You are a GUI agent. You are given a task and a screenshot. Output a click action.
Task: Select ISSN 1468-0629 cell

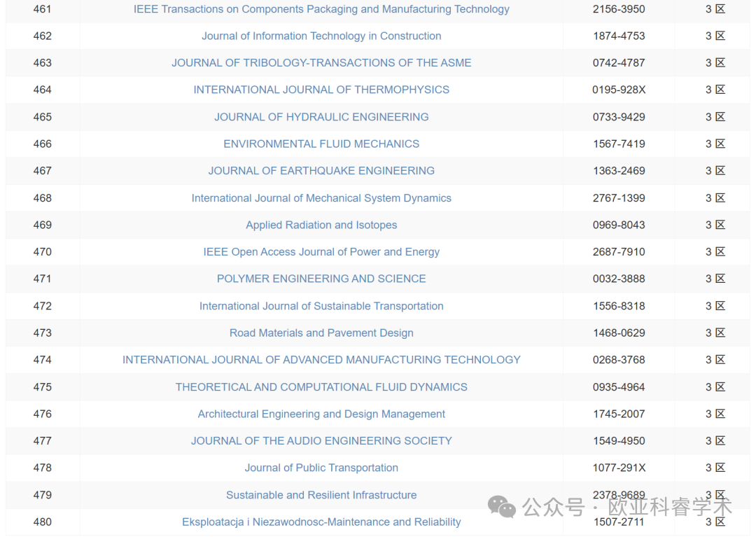[619, 333]
